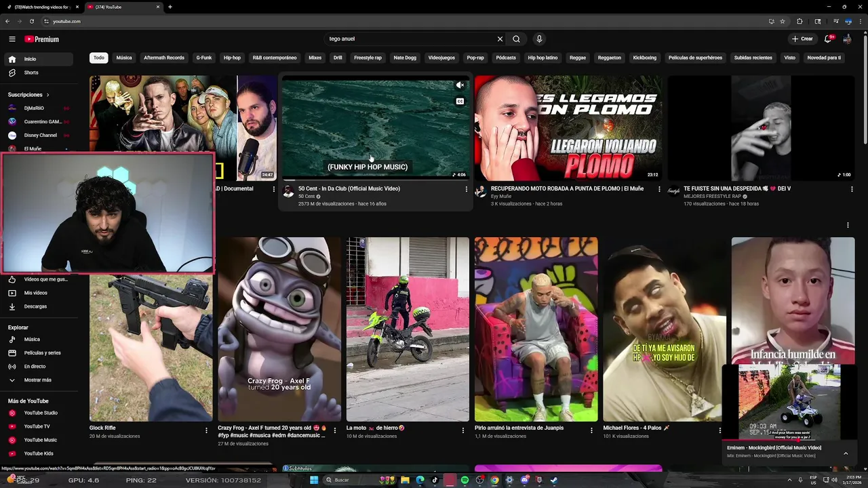
Task: Expand Mostrar más under Explorar
Action: pyautogui.click(x=39, y=380)
